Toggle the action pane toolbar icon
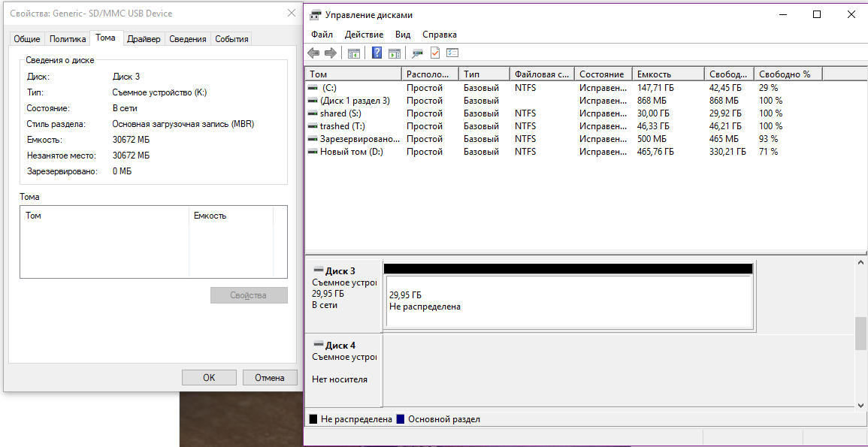This screenshot has width=868, height=447. click(x=394, y=53)
